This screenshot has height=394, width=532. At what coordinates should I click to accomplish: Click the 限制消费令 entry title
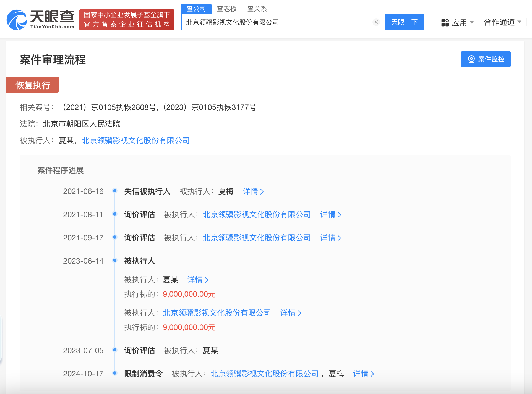coord(143,374)
